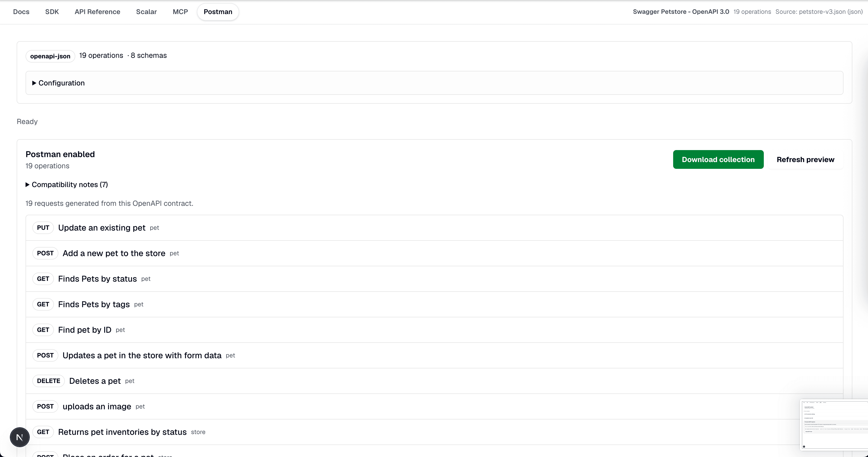Viewport: 868px width, 457px height.
Task: Click the GET badge beside Find pet by ID
Action: coord(43,330)
